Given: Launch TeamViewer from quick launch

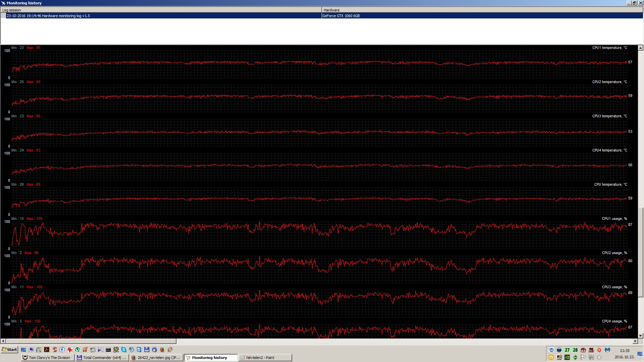Looking at the screenshot, I should click(139, 350).
